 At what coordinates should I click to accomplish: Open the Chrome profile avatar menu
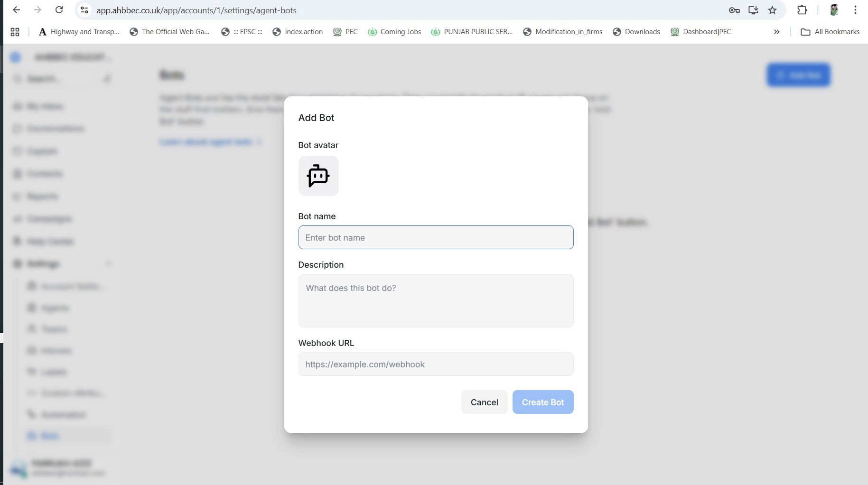coord(834,10)
